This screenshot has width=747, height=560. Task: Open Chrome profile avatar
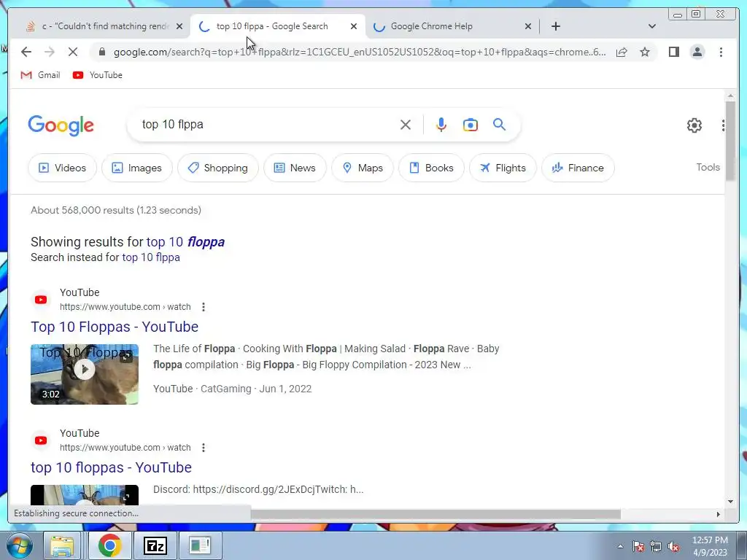(x=697, y=52)
